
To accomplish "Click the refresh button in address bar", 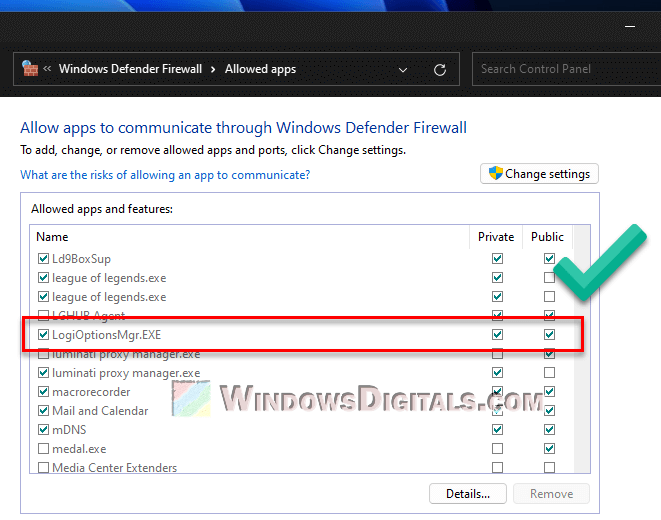I will coord(440,70).
